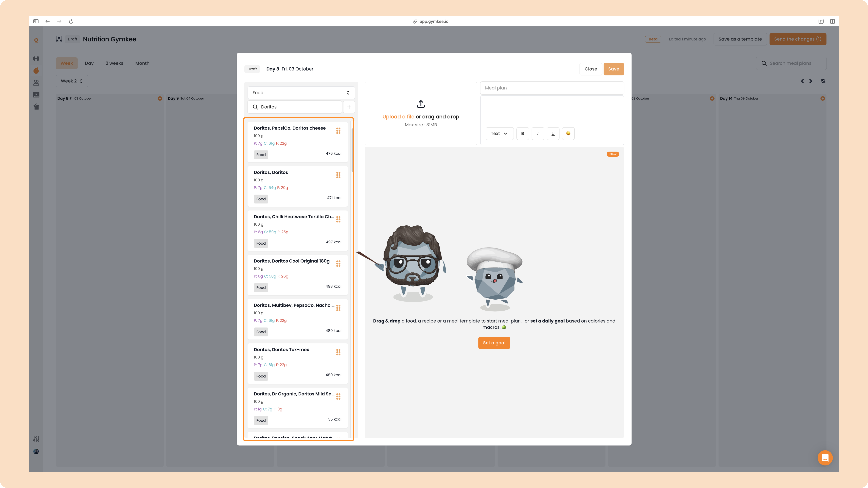Open the clients sidebar icon
This screenshot has height=488, width=868.
pyautogui.click(x=36, y=83)
